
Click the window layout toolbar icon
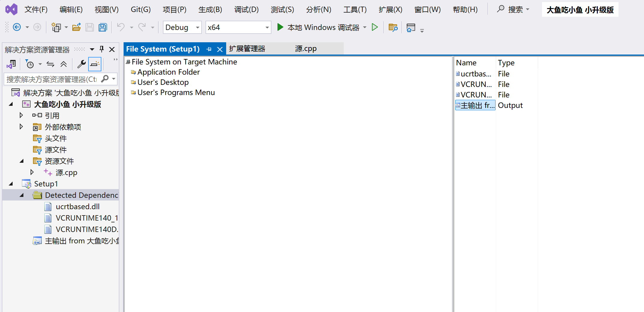411,27
